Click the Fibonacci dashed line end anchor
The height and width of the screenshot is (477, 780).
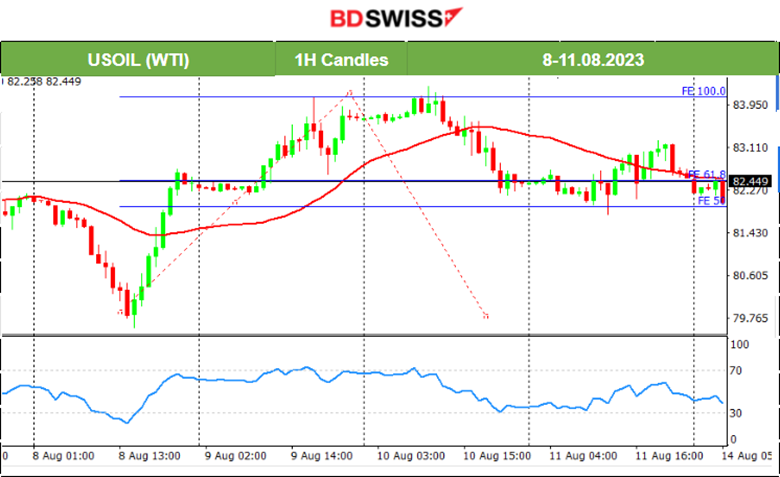(486, 316)
